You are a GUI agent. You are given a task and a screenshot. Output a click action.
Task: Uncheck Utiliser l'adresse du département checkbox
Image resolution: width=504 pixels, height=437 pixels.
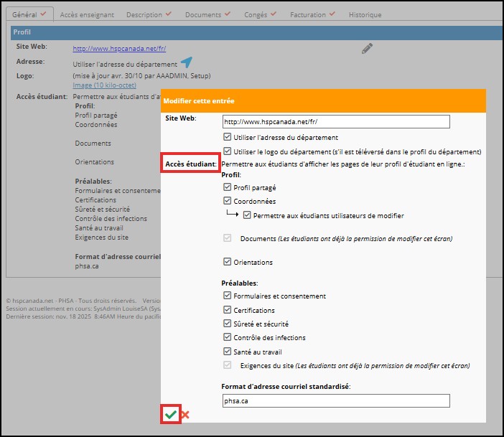[228, 137]
